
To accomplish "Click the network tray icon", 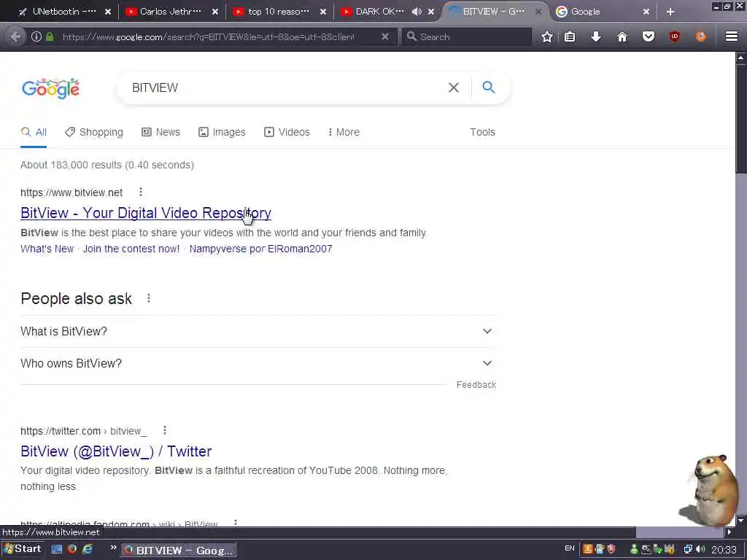I will point(688,550).
